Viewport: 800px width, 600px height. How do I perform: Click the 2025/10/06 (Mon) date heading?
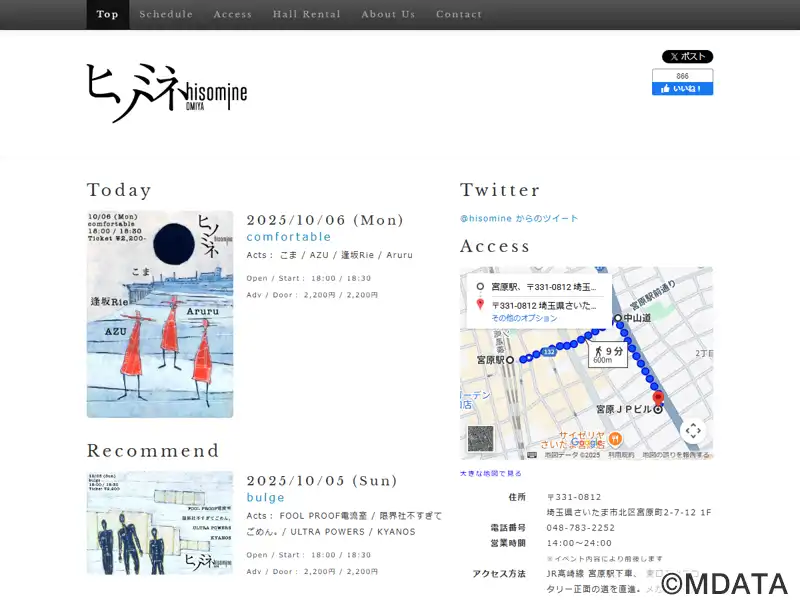(325, 220)
